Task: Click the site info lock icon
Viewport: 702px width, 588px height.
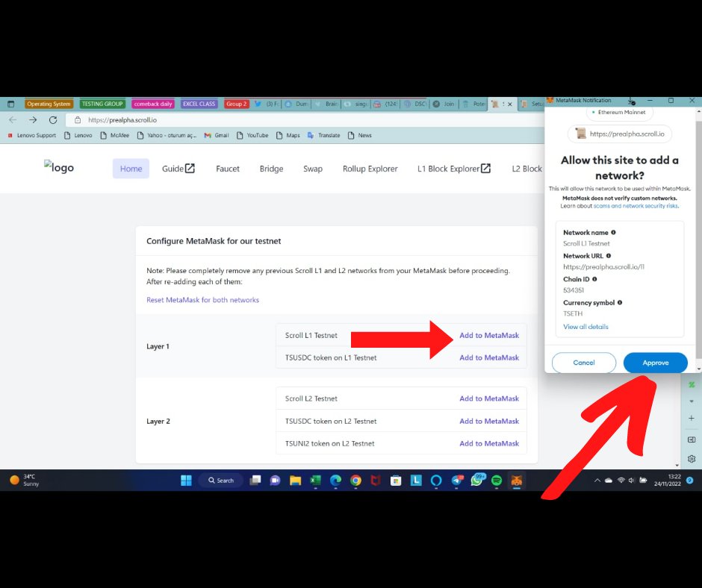Action: click(x=78, y=120)
